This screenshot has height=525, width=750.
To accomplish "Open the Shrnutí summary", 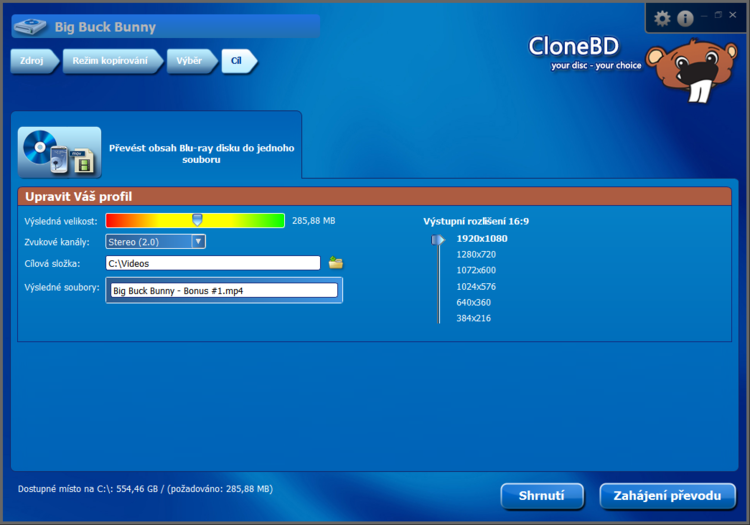I will [x=542, y=496].
